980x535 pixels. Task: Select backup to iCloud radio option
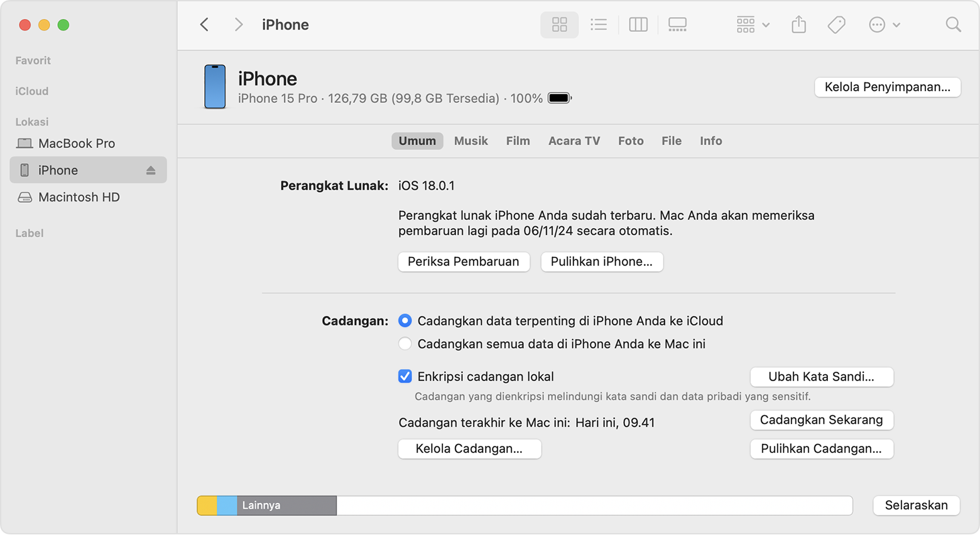[x=405, y=321]
